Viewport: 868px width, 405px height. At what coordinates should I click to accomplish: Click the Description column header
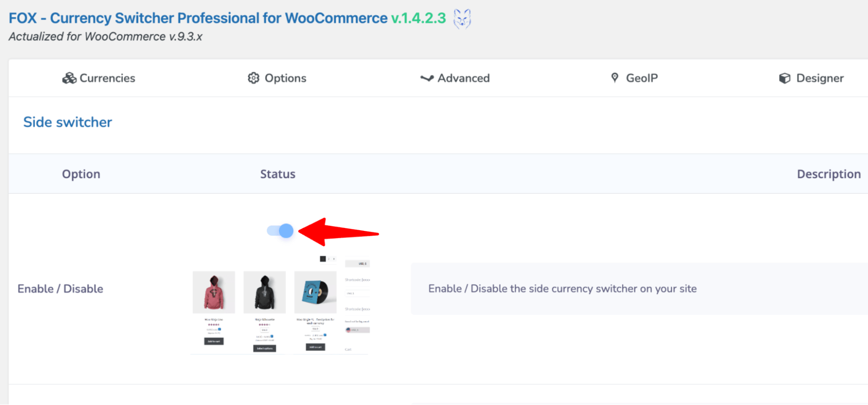[829, 174]
